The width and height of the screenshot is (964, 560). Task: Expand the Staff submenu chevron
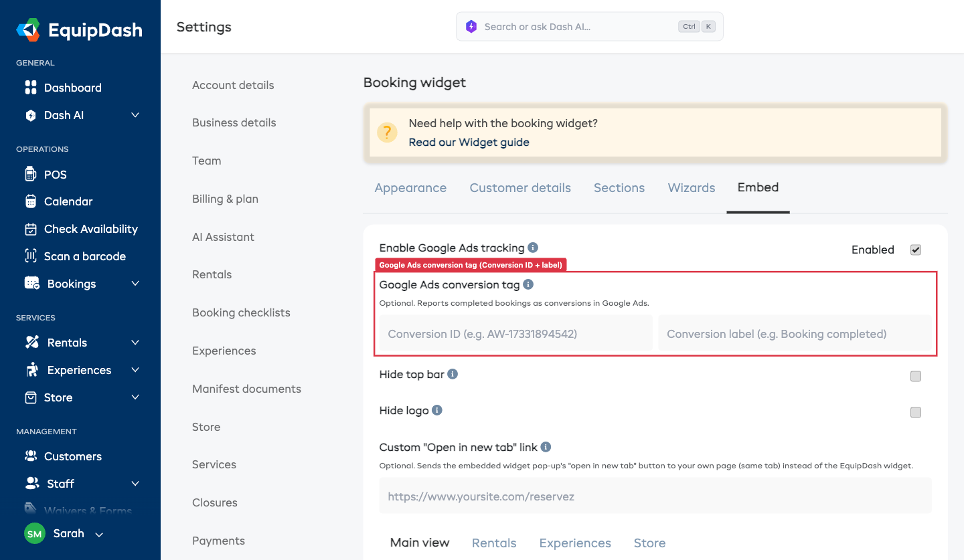[x=135, y=484]
